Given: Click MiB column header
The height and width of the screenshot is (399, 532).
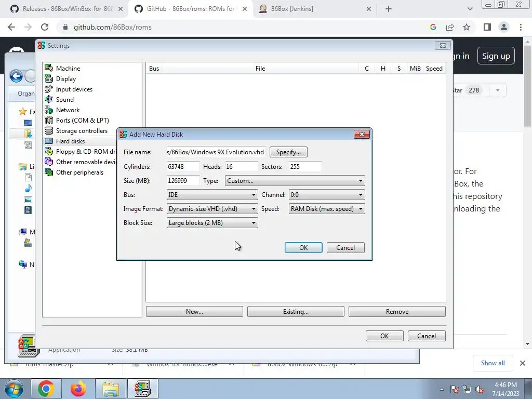Looking at the screenshot, I should (415, 69).
